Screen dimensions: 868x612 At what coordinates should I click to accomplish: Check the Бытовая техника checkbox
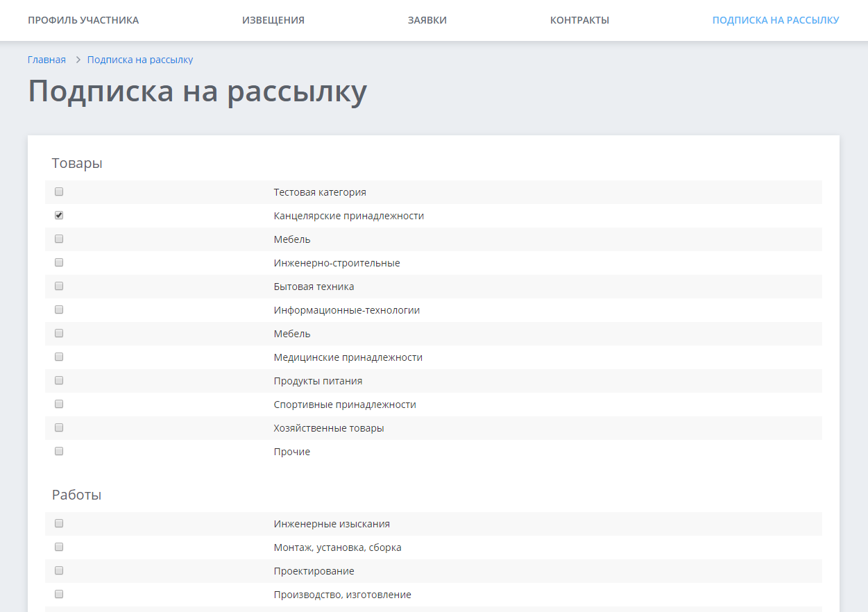tap(59, 286)
